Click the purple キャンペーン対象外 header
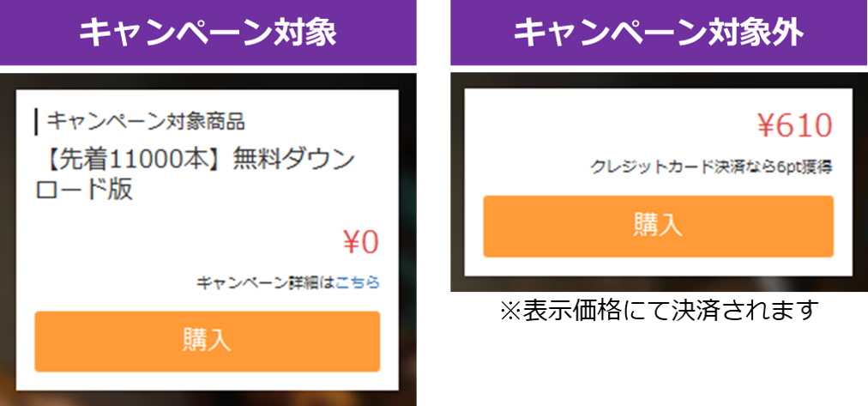This screenshot has height=406, width=868. 658,33
